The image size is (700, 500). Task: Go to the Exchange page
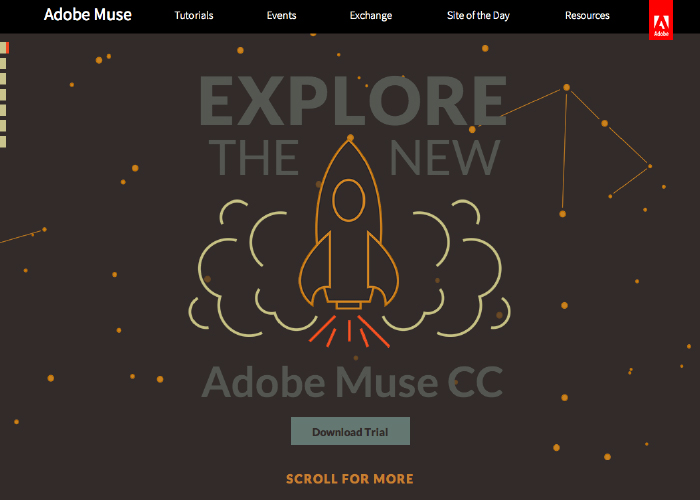tap(371, 15)
